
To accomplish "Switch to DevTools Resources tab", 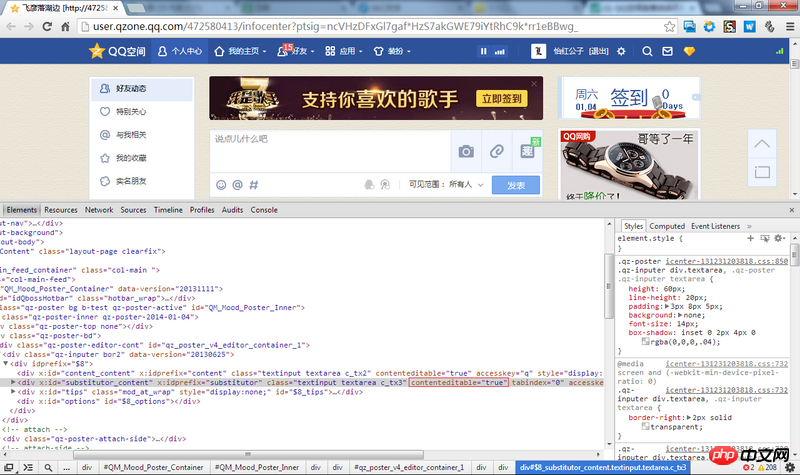I will coord(61,210).
